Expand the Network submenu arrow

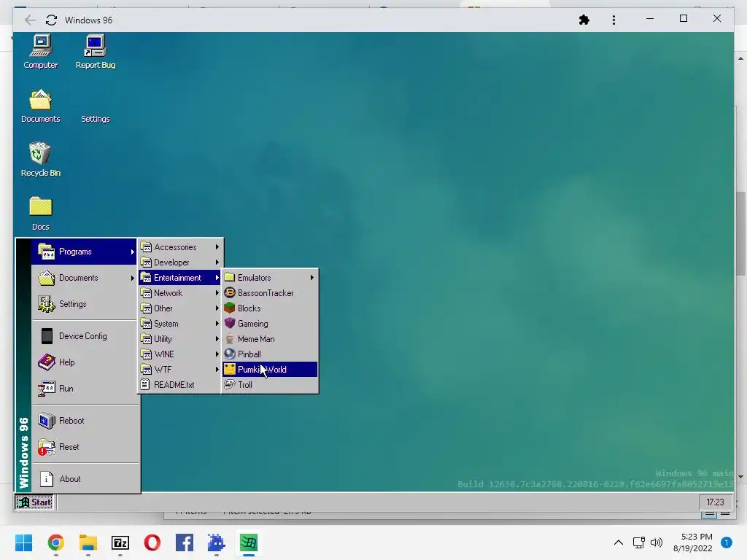pyautogui.click(x=217, y=293)
